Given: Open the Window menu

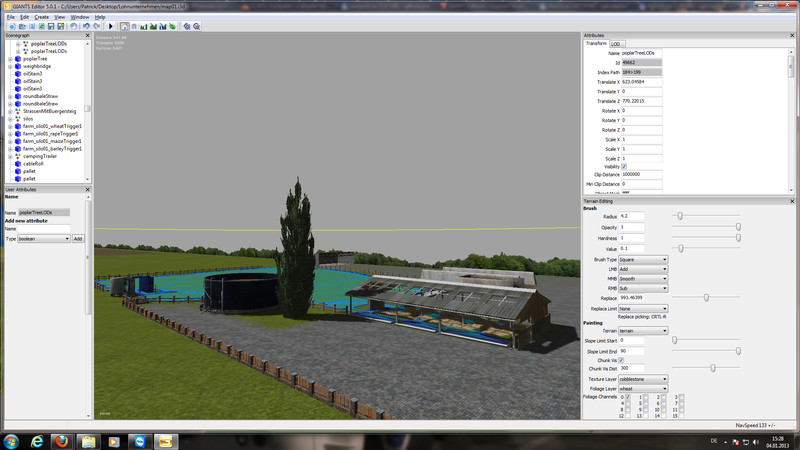Looking at the screenshot, I should click(x=80, y=17).
